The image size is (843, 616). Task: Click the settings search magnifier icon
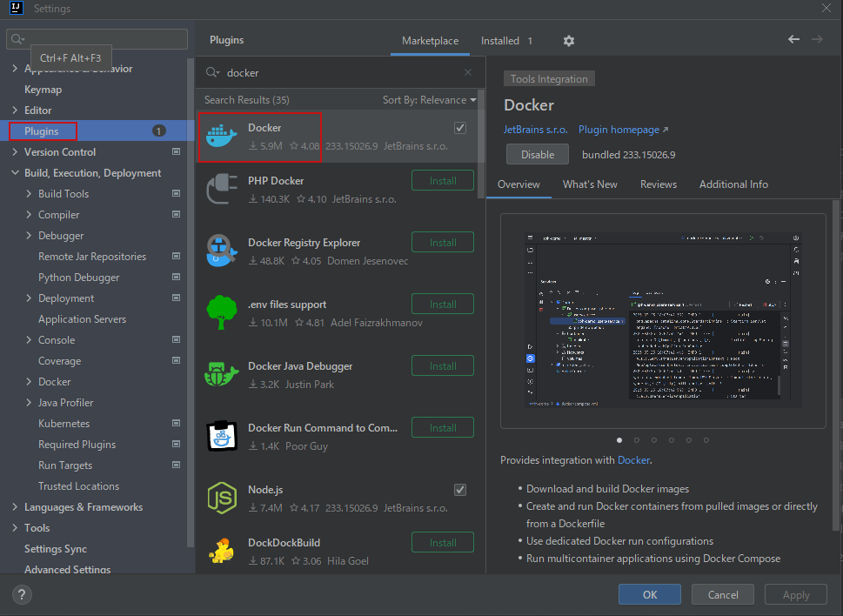coord(17,39)
